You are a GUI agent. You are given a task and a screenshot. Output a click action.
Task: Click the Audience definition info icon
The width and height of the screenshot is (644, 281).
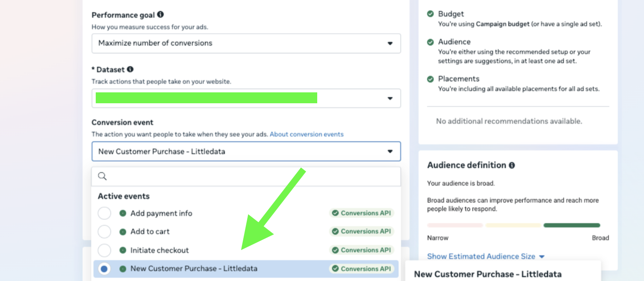(512, 165)
